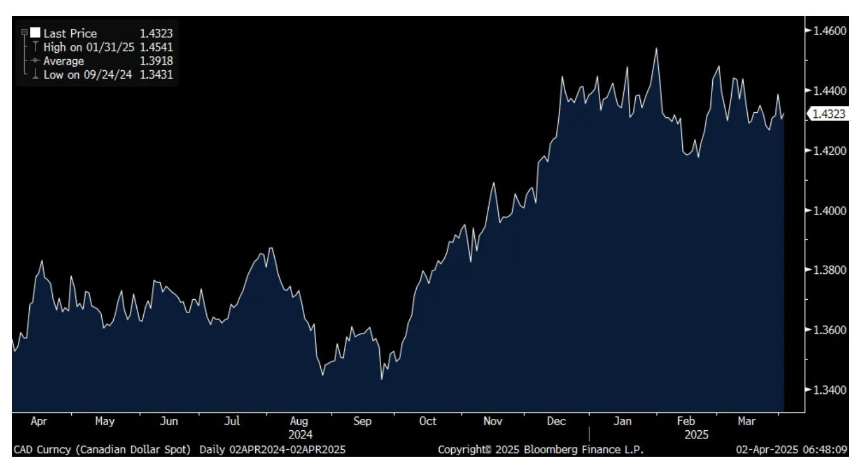Screen dimensions: 868x474
Task: Select the Low on 09/24/24 legend entry
Action: [87, 75]
